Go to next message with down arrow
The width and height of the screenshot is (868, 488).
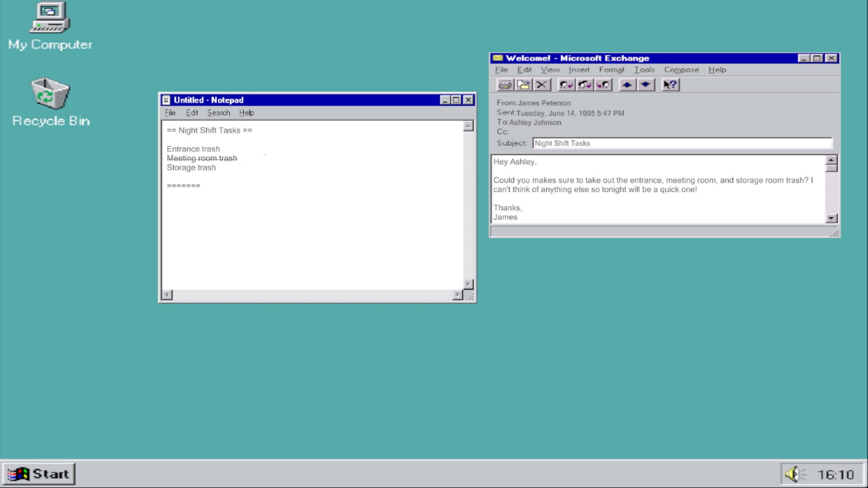coord(646,85)
